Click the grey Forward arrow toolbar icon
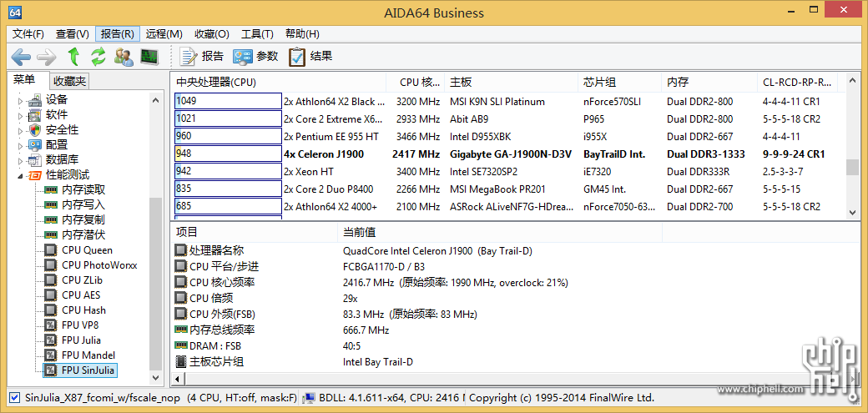This screenshot has height=413, width=868. (x=47, y=56)
